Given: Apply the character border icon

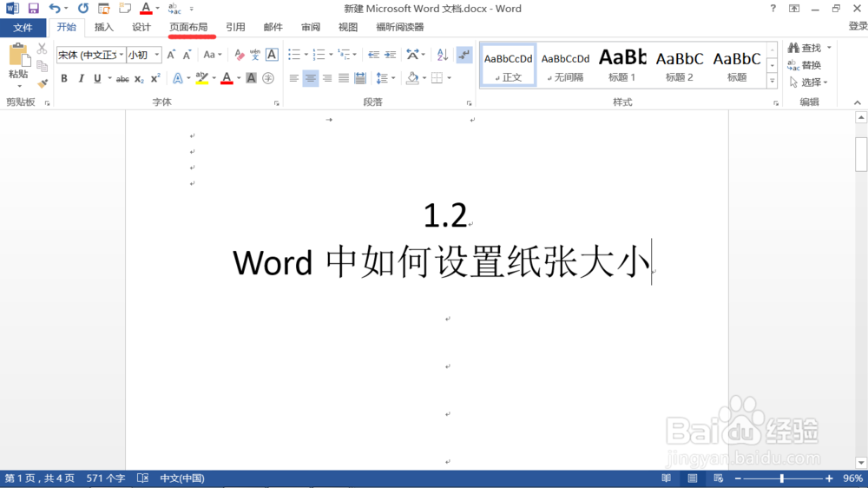Looking at the screenshot, I should pyautogui.click(x=272, y=55).
